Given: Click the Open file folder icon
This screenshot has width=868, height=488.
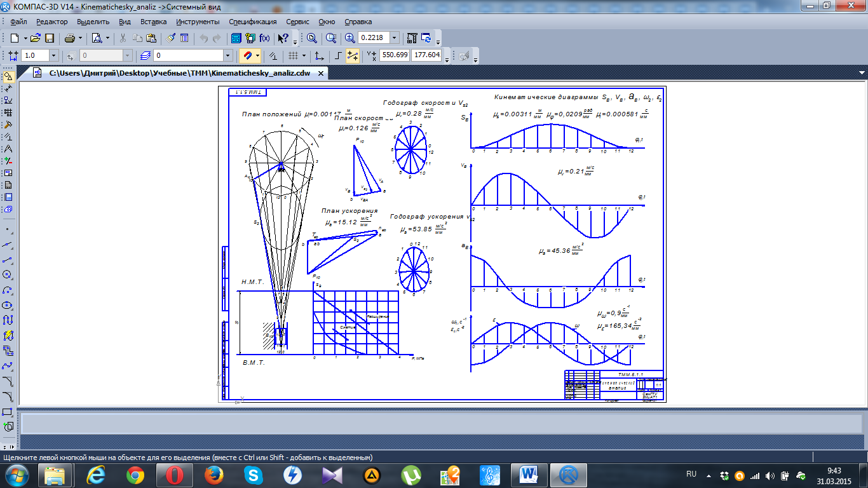Looking at the screenshot, I should coord(35,38).
